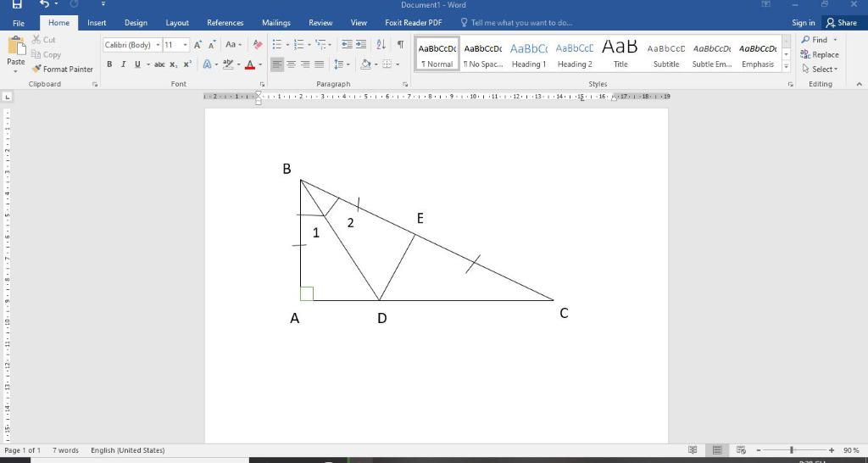Switch to Read Mode view in status bar
Image resolution: width=868 pixels, height=463 pixels.
click(x=693, y=450)
